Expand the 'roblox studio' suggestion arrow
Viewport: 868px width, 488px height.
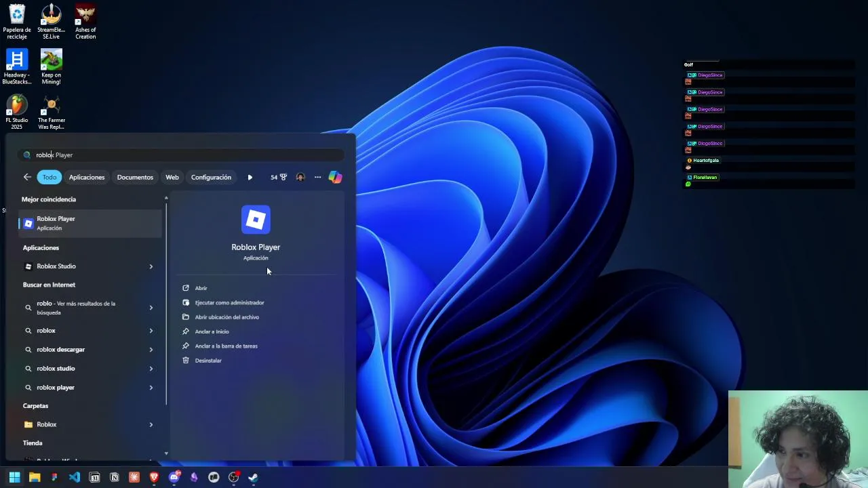[x=151, y=369]
